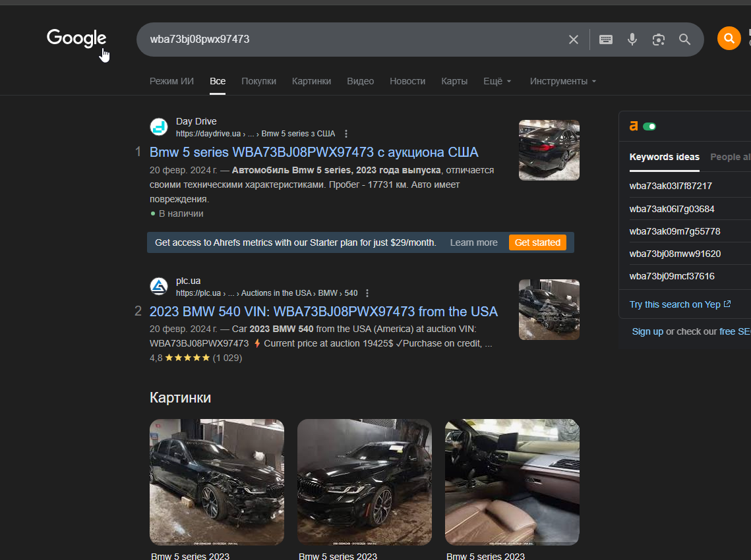Open the Карты tab
The height and width of the screenshot is (560, 751).
(454, 82)
